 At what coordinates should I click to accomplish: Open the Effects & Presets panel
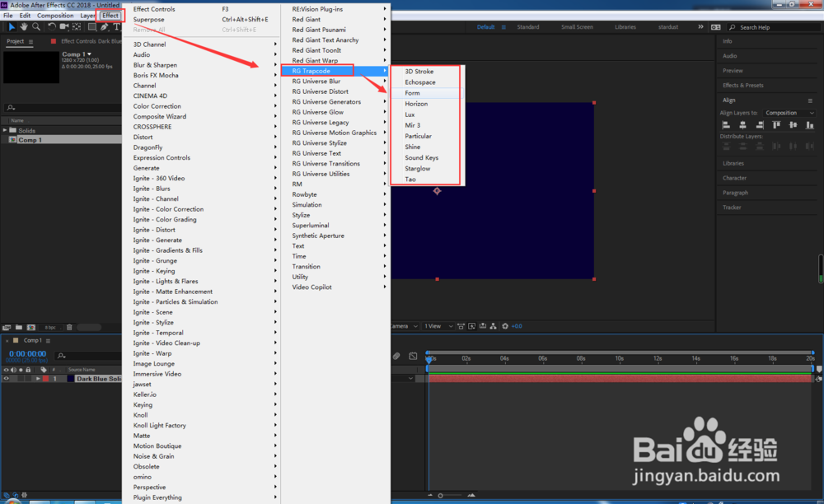[x=742, y=85]
